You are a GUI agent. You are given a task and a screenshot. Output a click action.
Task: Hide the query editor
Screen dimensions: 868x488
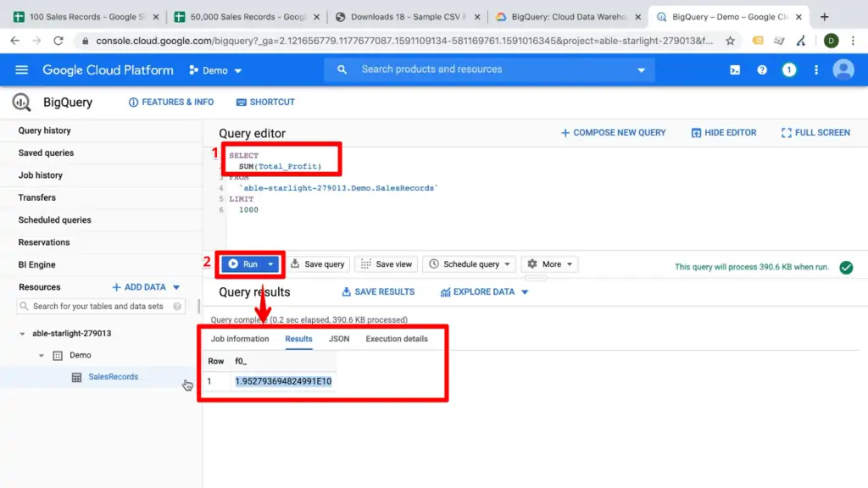(x=724, y=132)
